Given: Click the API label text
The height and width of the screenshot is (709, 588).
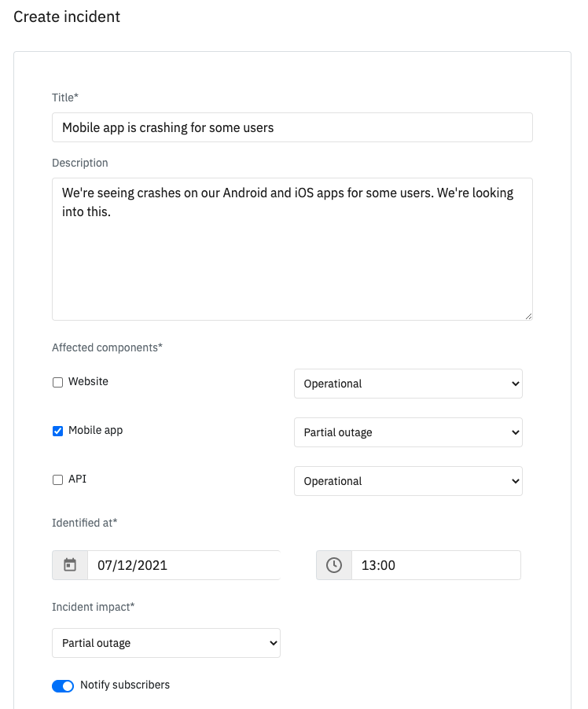Looking at the screenshot, I should coord(77,479).
